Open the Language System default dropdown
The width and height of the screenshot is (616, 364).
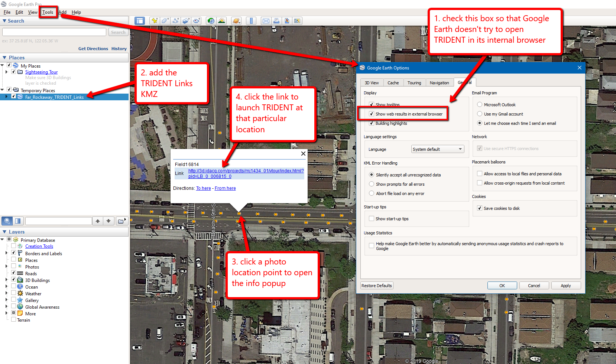tap(438, 149)
